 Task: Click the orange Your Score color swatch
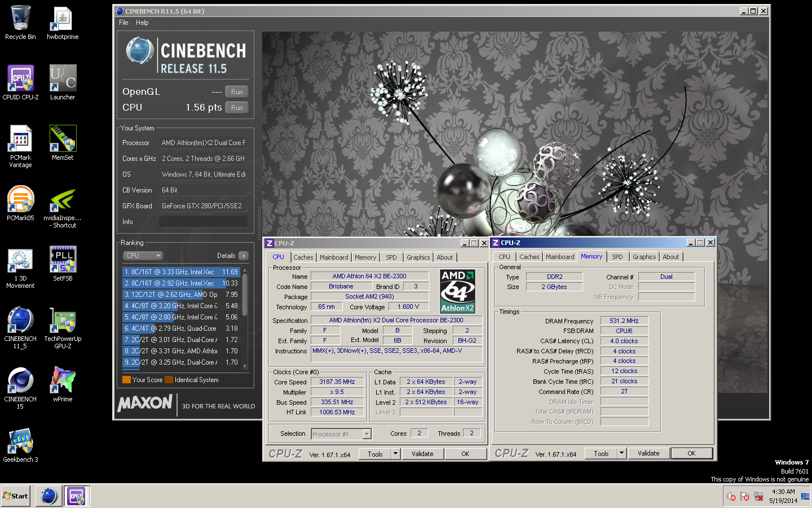127,380
